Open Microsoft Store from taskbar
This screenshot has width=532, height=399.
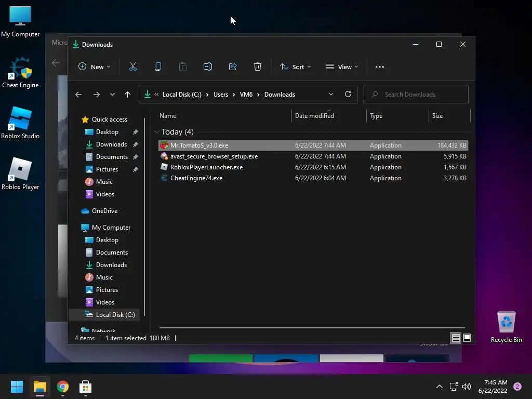coord(86,387)
